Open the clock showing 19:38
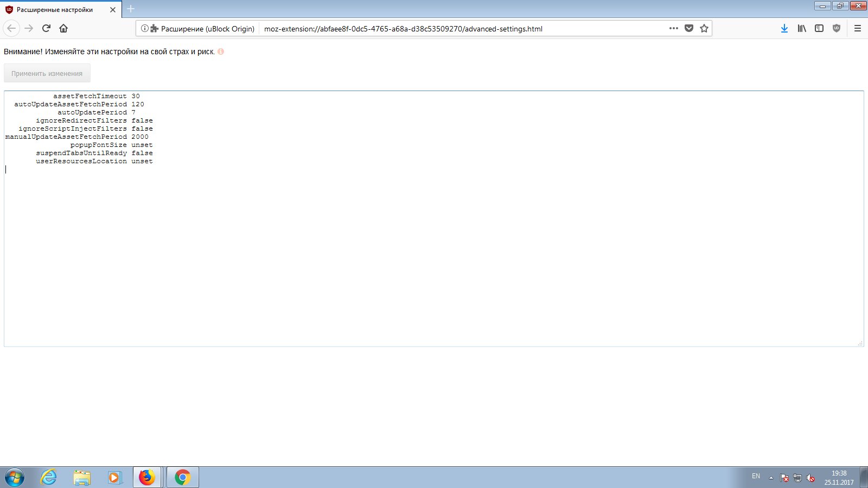The image size is (868, 488). coord(839,477)
